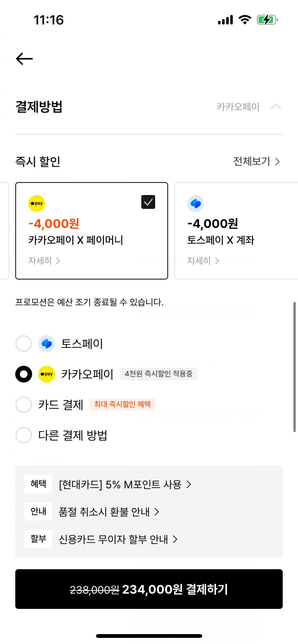Tap the KakaoPay logo in discount card
This screenshot has height=644, width=298.
37,203
